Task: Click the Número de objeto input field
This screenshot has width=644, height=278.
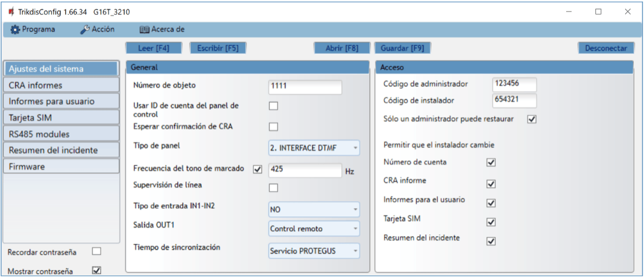Action: [305, 87]
